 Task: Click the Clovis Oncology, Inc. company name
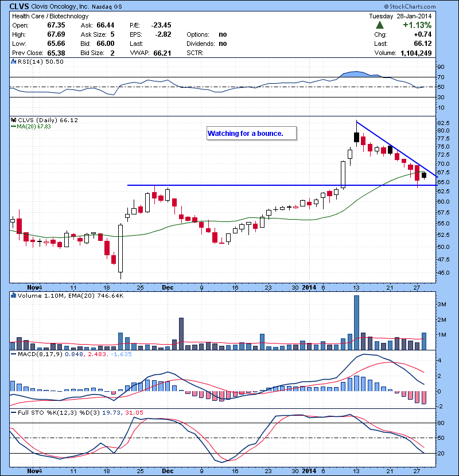60,6
